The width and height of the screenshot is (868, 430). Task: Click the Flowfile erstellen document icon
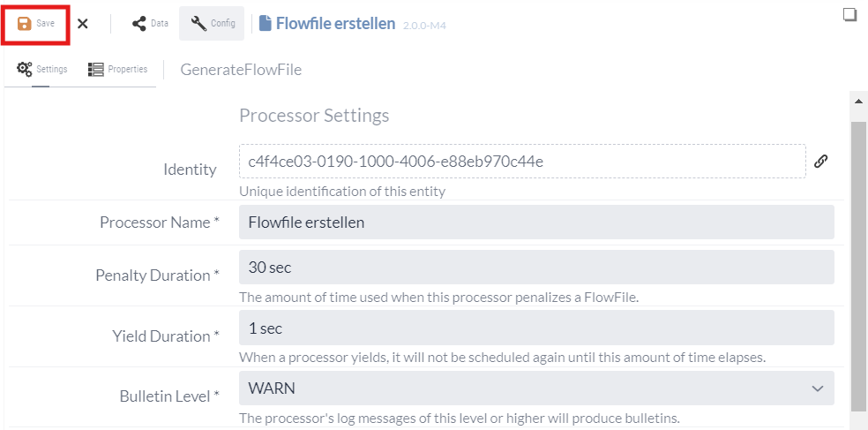click(x=265, y=24)
